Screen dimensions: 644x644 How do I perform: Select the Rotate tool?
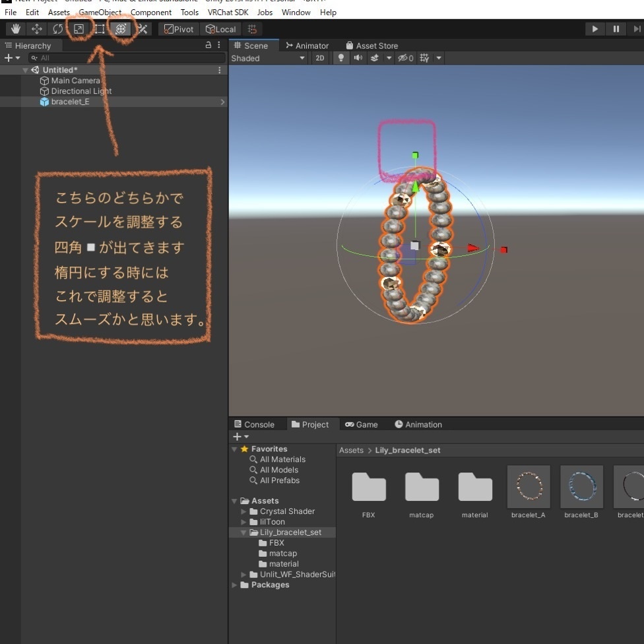coord(58,29)
